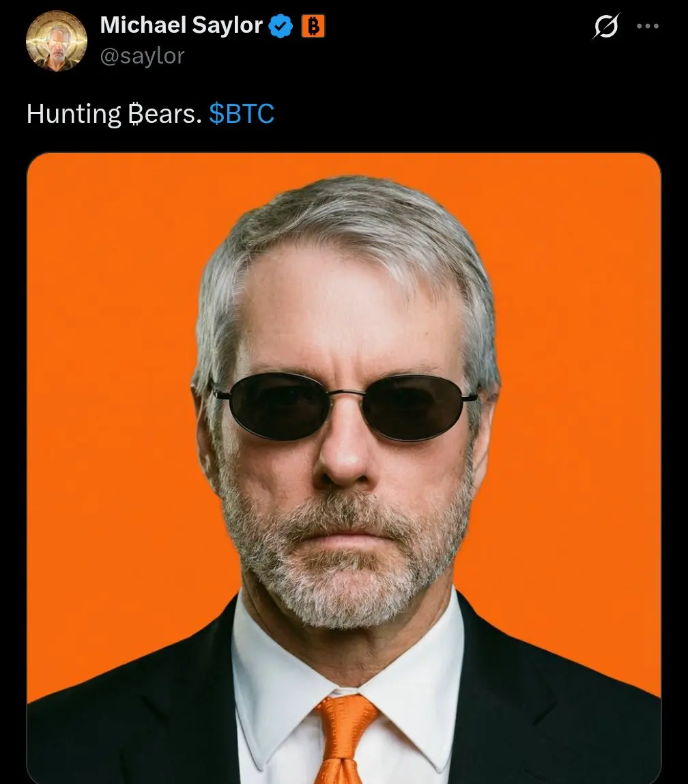
Task: Click the word "Hunting" in the post
Action: tap(74, 114)
